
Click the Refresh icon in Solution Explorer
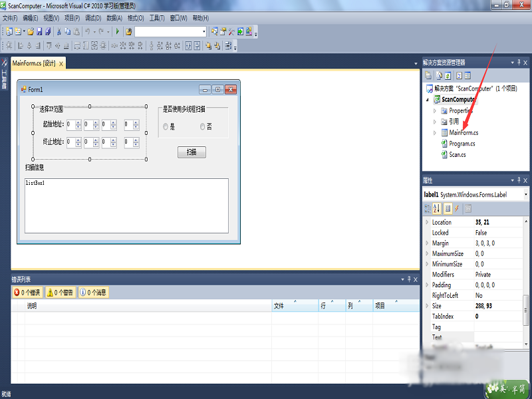(448, 76)
